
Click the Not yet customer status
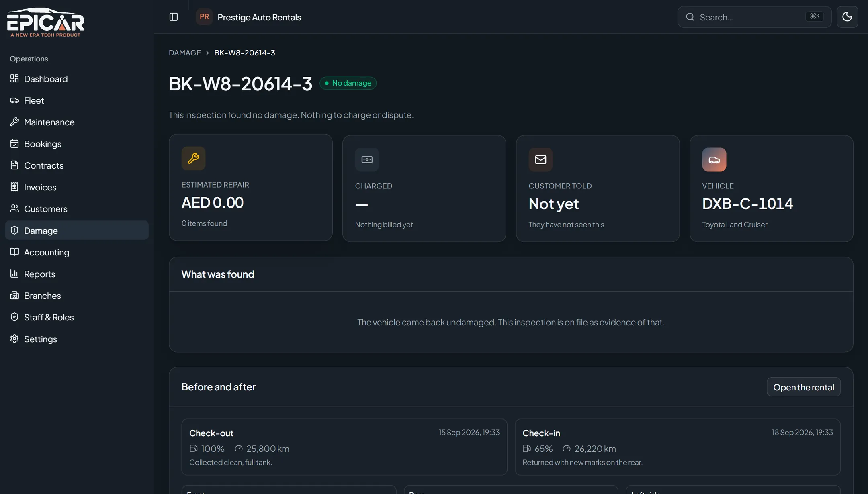554,204
